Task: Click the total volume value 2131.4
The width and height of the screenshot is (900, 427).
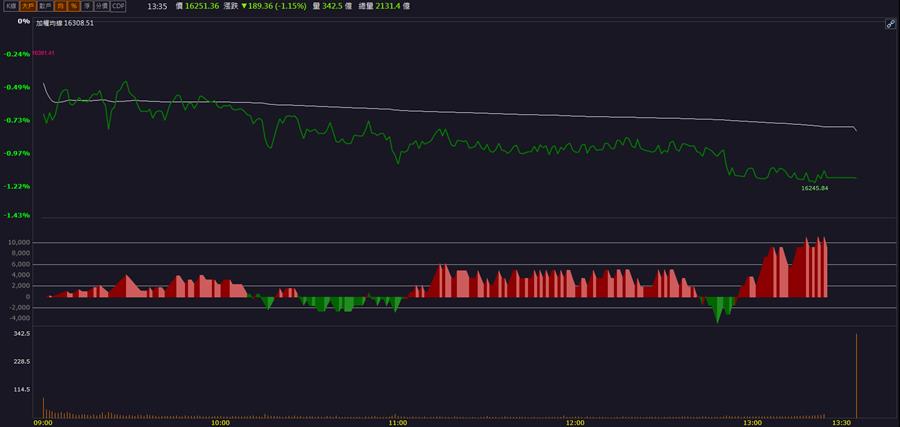Action: [x=390, y=6]
